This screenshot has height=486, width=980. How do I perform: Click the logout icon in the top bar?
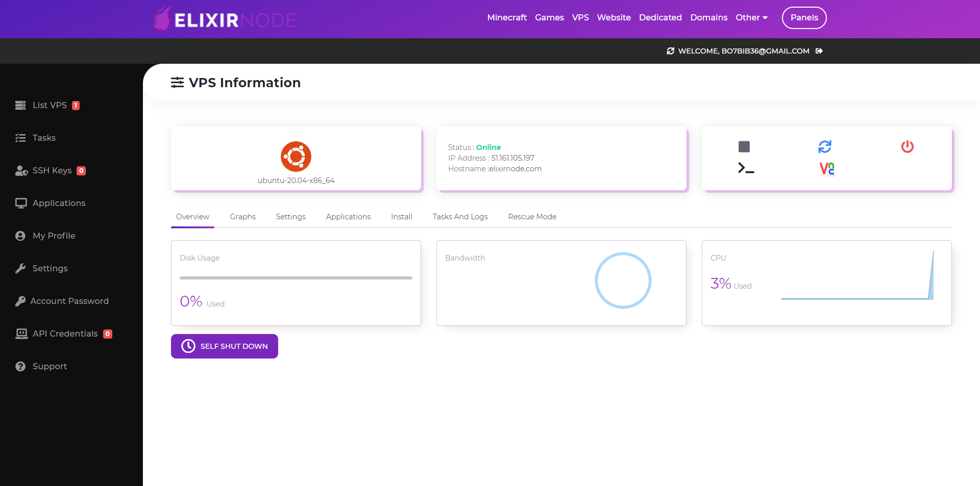[820, 51]
